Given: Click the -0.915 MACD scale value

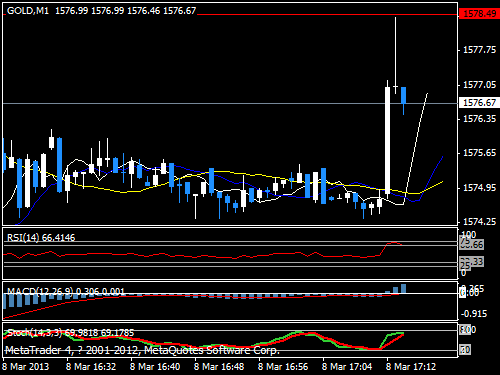Looking at the screenshot, I should [x=474, y=314].
